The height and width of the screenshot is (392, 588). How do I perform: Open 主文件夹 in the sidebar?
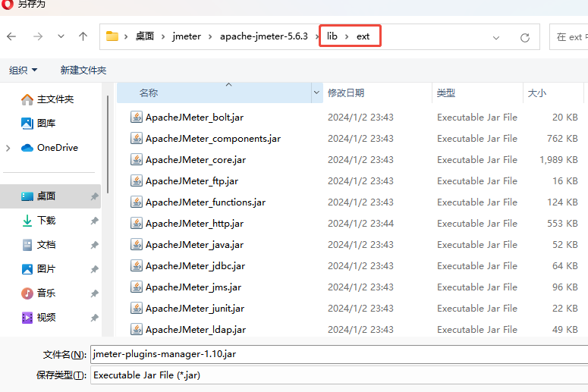[x=47, y=99]
